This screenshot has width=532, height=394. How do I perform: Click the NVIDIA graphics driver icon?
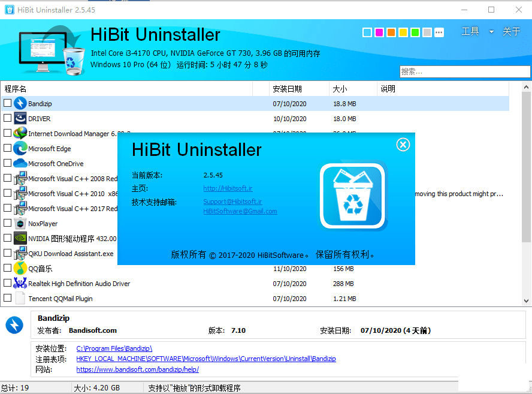pos(20,238)
